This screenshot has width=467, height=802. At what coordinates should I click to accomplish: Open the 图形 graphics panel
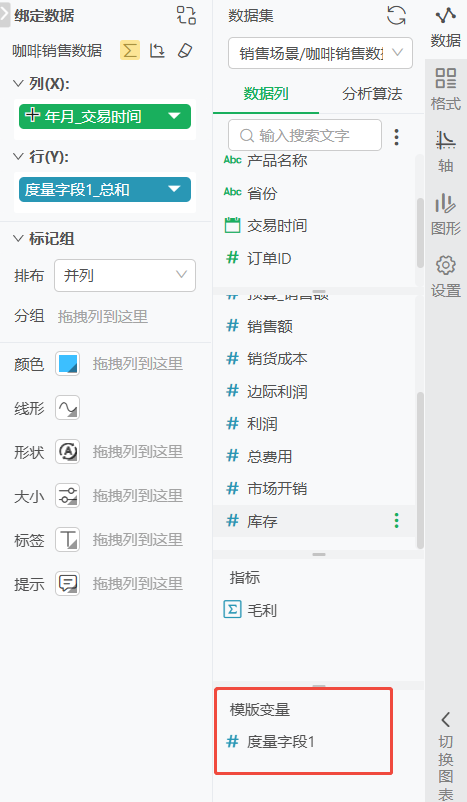tap(446, 214)
